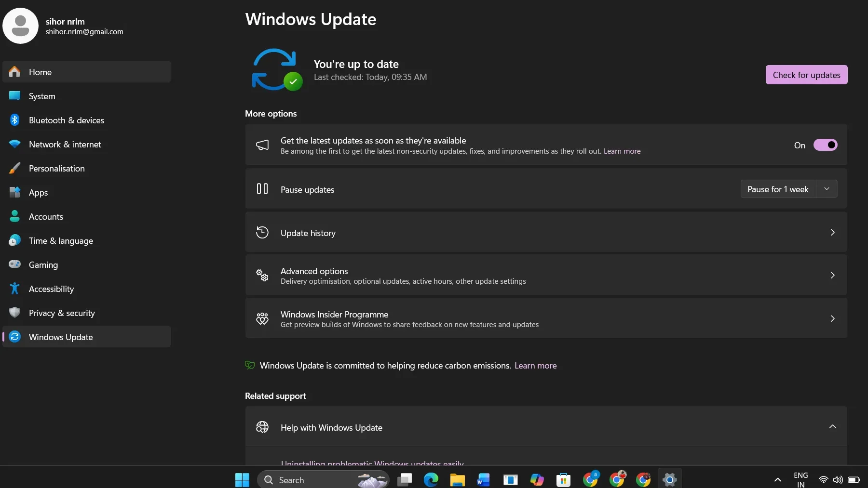Toggle off Get the latest updates switch

[x=825, y=145]
